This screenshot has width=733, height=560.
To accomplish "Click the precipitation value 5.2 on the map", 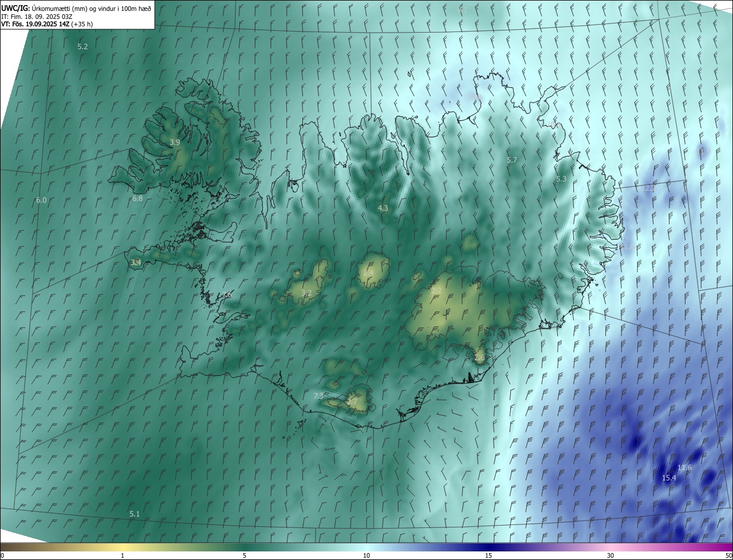I will coord(82,46).
